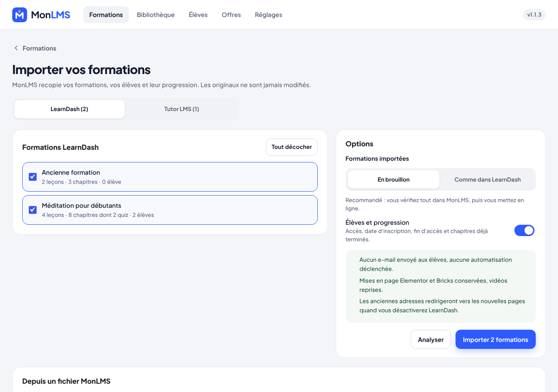558x392 pixels.
Task: Click the "Recommandé" hint under the import options
Action: coord(435,204)
